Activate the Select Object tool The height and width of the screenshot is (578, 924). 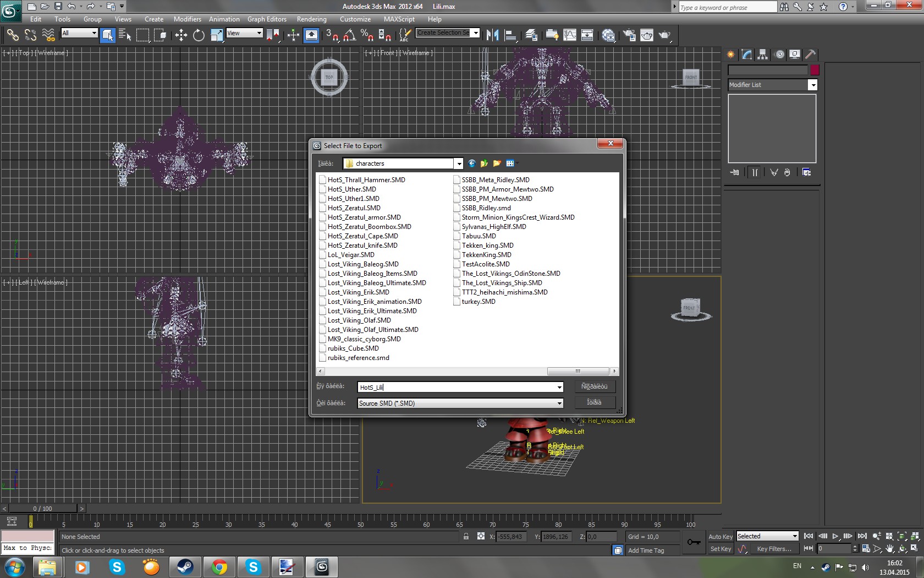[x=108, y=35]
